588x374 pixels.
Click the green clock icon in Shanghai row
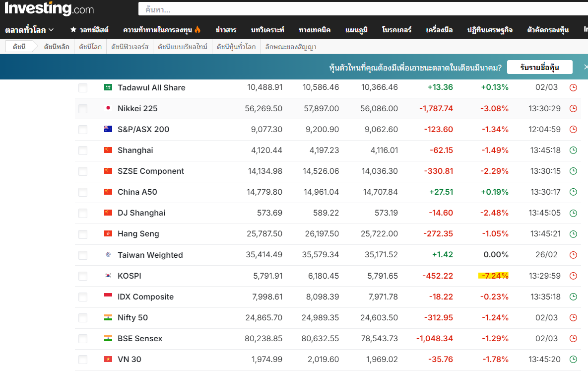[x=573, y=150]
